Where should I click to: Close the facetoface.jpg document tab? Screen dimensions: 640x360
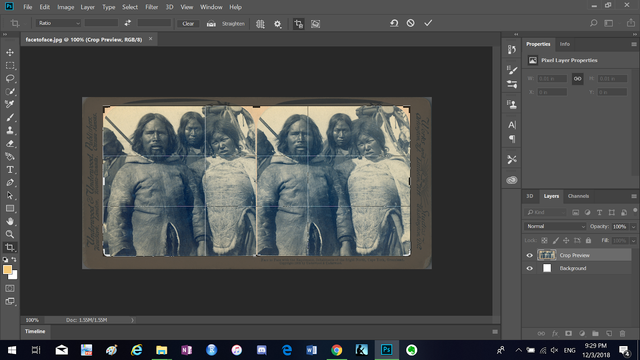(150, 39)
